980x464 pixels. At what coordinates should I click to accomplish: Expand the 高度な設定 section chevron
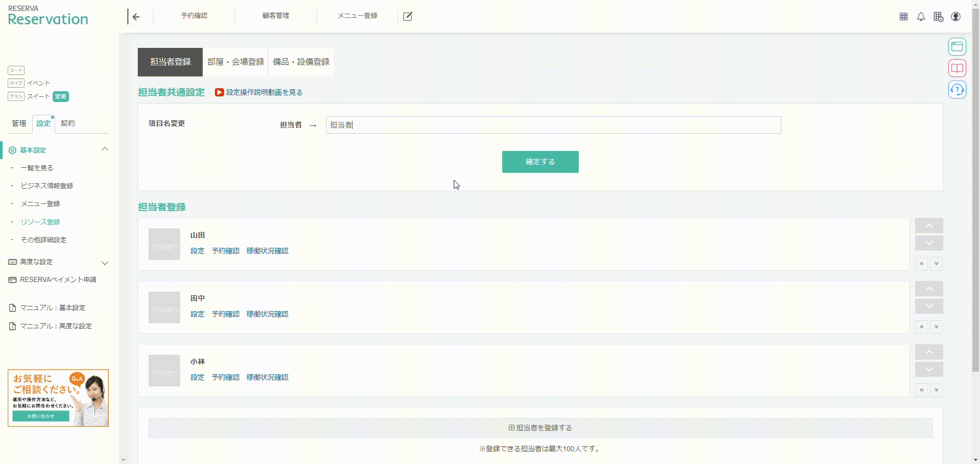coord(105,263)
